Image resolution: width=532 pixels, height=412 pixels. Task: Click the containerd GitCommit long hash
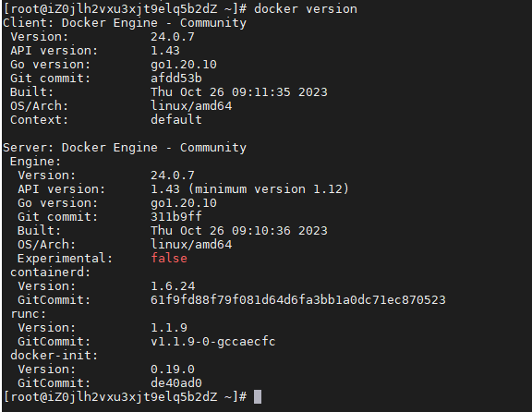pyautogui.click(x=298, y=300)
